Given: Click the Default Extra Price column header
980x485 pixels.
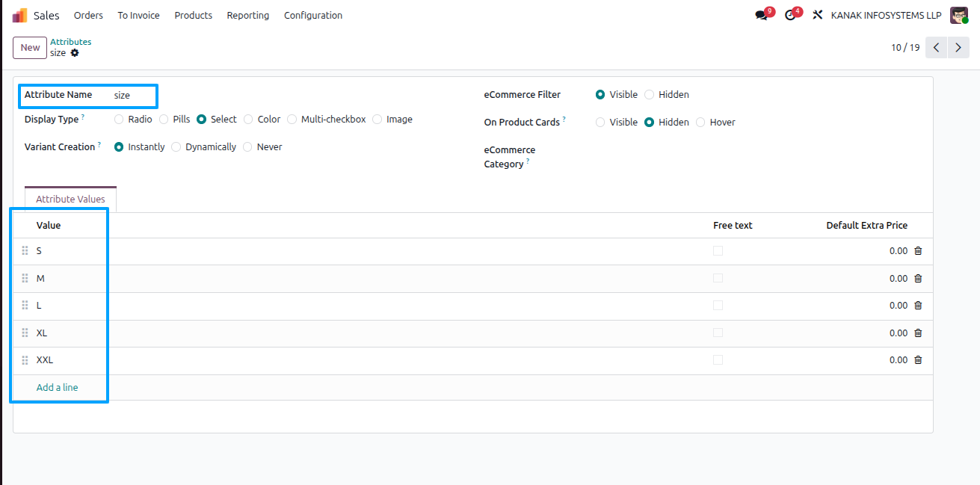Looking at the screenshot, I should (x=866, y=225).
